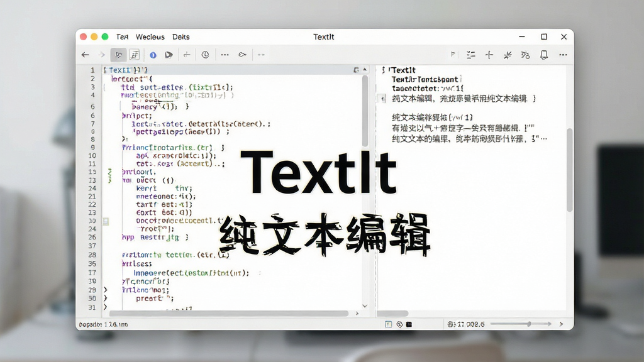Click the right pane's horizontal scrollbar thumb
Image resolution: width=644 pixels, height=362 pixels.
click(x=392, y=313)
